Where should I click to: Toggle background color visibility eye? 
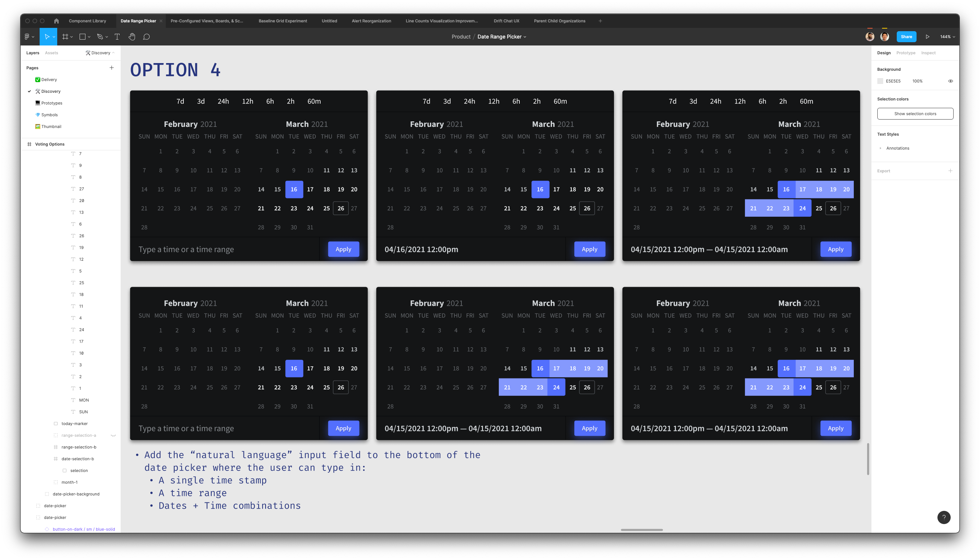pyautogui.click(x=950, y=81)
